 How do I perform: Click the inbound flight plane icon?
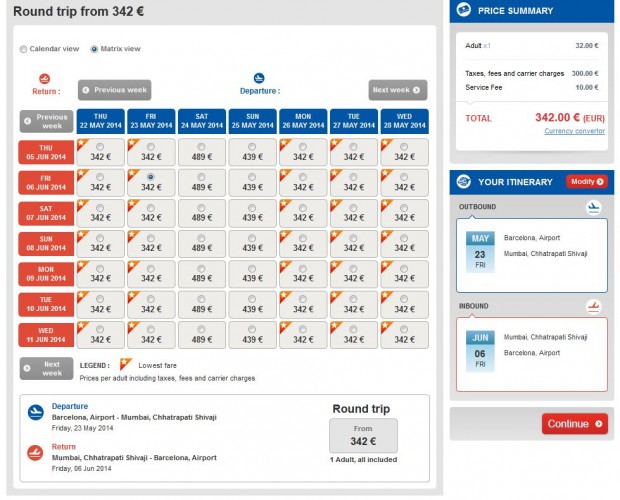[x=594, y=306]
